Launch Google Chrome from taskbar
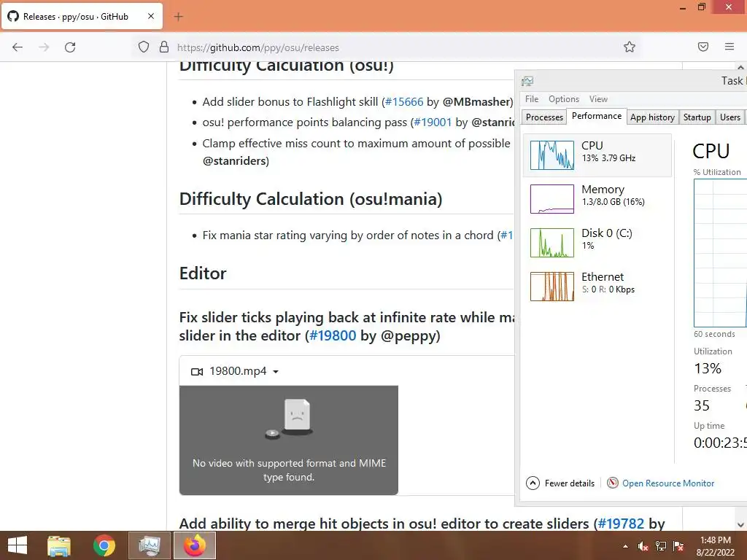This screenshot has height=560, width=747. click(104, 545)
